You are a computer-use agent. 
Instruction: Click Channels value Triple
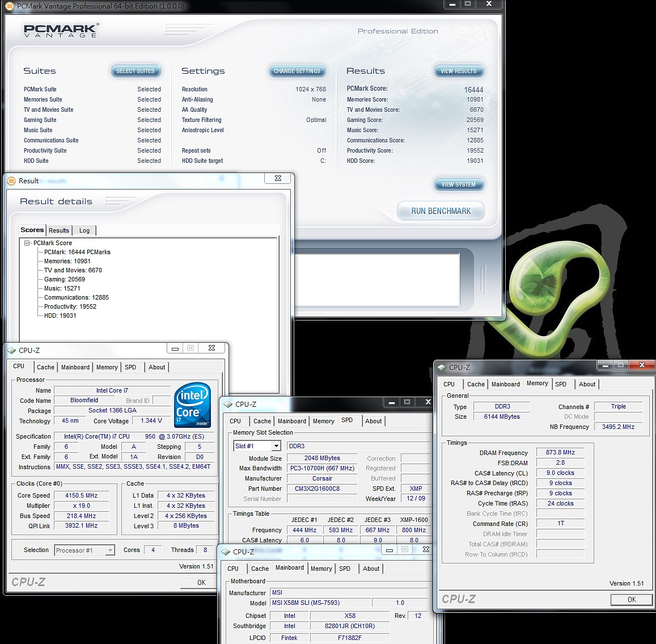(618, 407)
